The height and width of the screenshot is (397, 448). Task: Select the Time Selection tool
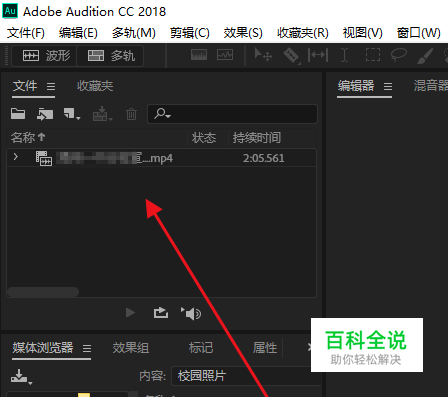(345, 55)
